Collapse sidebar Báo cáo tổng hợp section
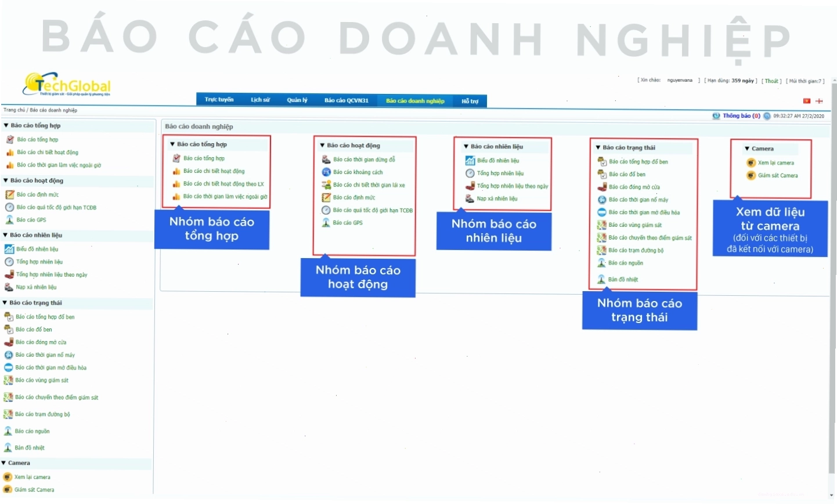The width and height of the screenshot is (837, 504). click(x=6, y=125)
